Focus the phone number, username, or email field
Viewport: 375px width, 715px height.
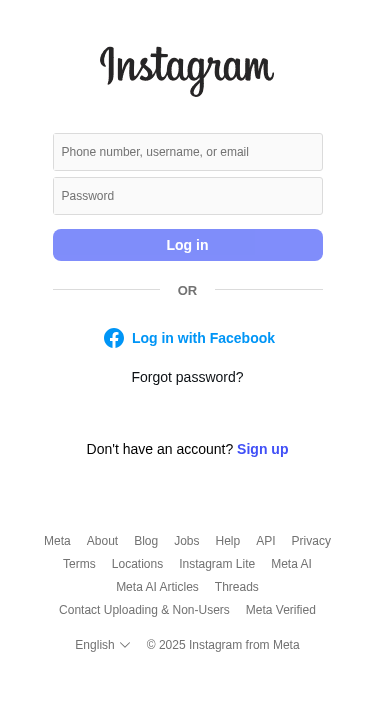pyautogui.click(x=188, y=152)
